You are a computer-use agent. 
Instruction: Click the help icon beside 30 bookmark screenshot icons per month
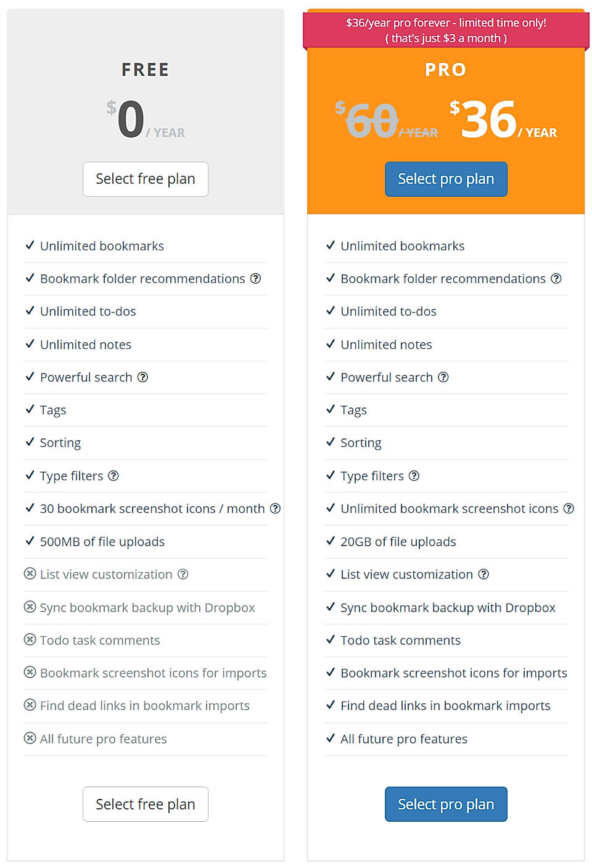275,509
